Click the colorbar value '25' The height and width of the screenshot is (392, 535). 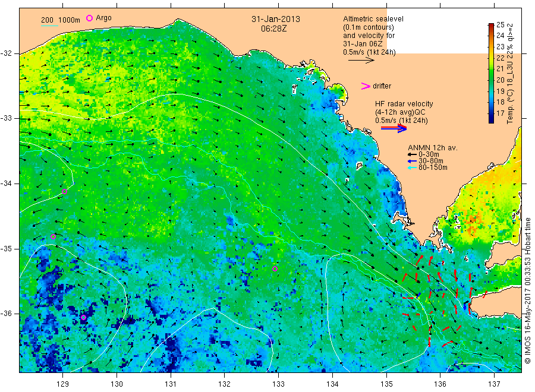click(x=500, y=24)
